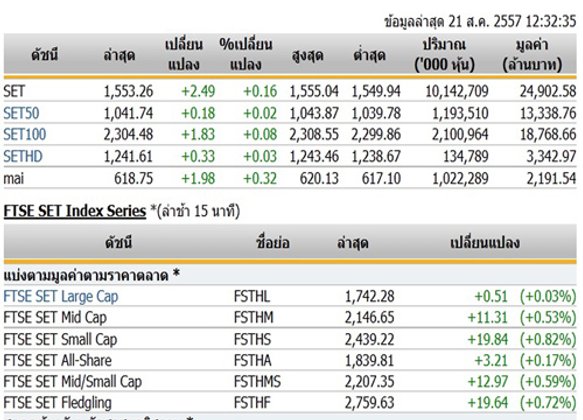The image size is (583, 420).
Task: Click mai change +1.98
Action: pyautogui.click(x=198, y=179)
